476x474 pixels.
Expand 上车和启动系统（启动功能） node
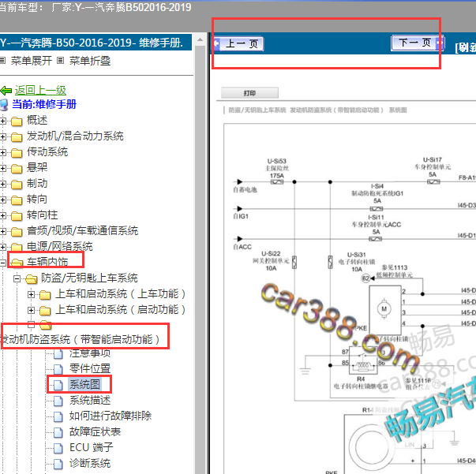point(31,310)
